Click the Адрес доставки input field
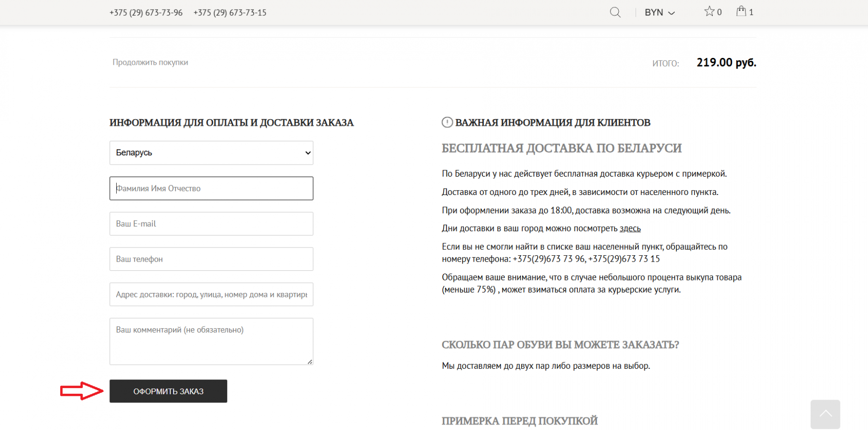Viewport: 868px width, 430px height. tap(211, 294)
